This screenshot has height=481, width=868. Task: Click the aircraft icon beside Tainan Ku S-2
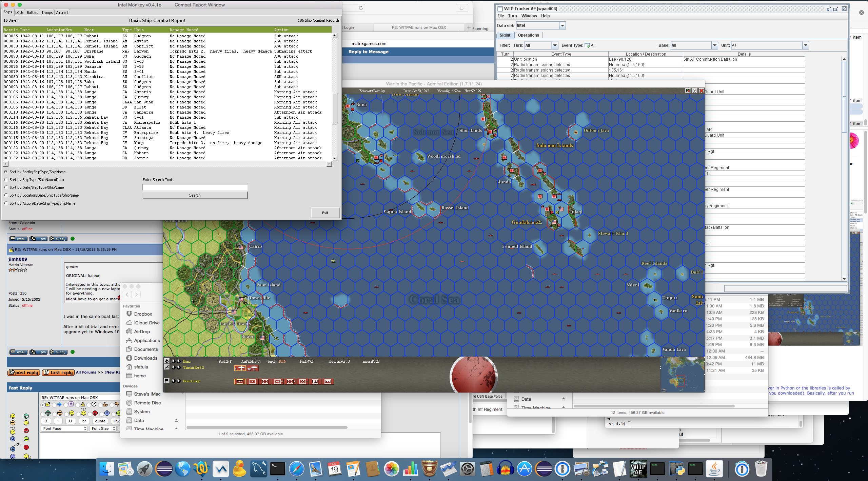[167, 367]
